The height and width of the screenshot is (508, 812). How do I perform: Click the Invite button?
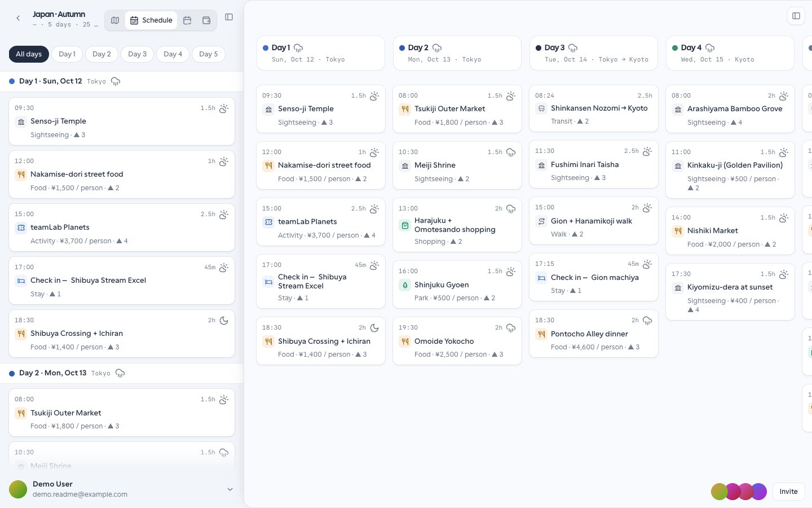tap(788, 492)
